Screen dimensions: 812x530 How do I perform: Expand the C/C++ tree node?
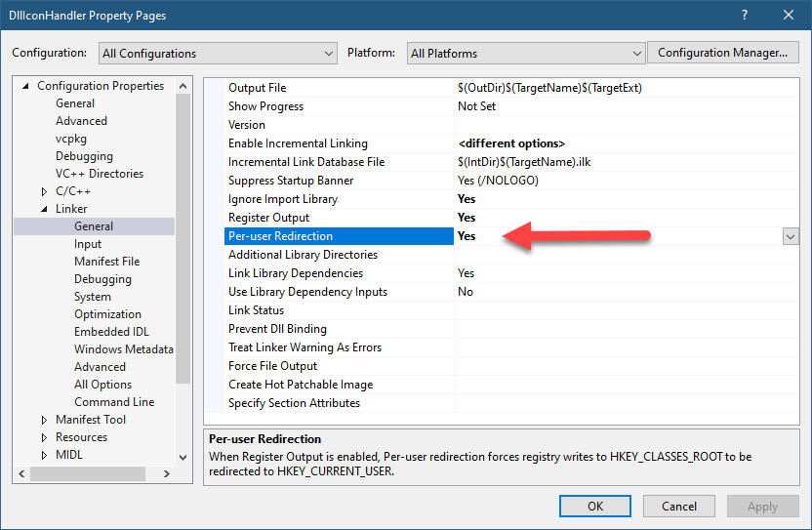pos(44,191)
